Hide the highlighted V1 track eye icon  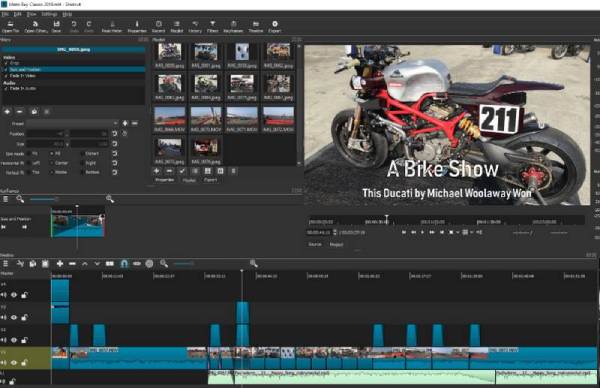coord(14,363)
